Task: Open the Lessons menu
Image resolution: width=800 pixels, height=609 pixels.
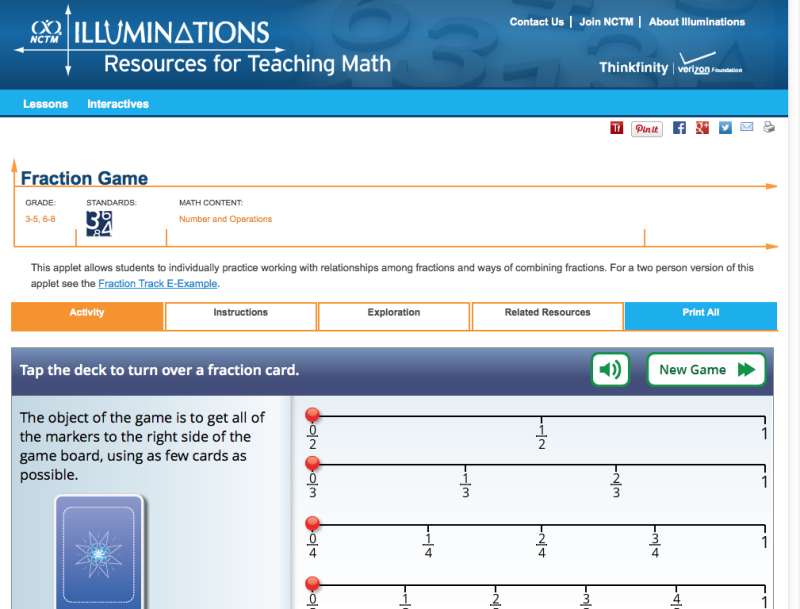Action: 45,103
